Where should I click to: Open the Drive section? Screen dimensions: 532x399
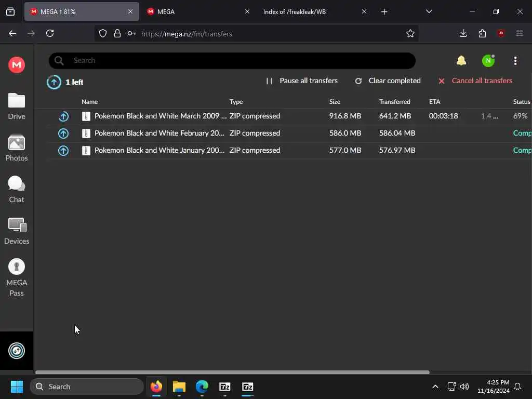click(x=17, y=107)
